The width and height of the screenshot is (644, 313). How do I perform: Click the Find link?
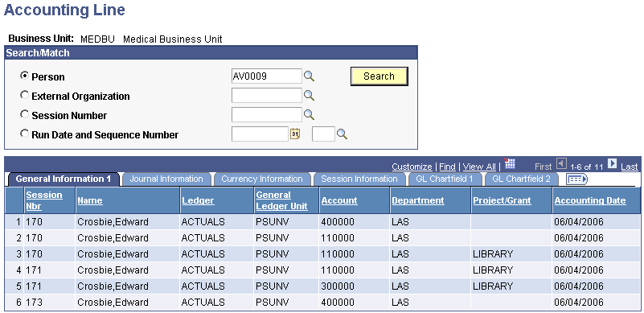[x=447, y=167]
